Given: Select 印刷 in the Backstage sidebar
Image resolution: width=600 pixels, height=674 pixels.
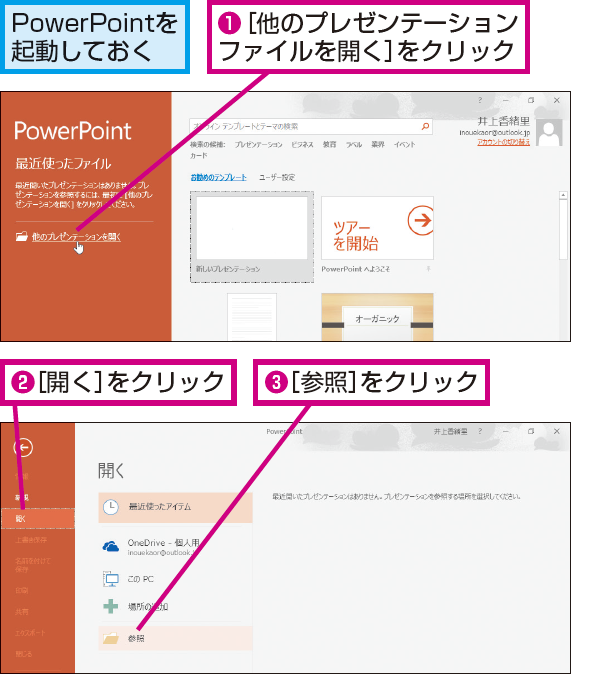Looking at the screenshot, I should [21, 590].
